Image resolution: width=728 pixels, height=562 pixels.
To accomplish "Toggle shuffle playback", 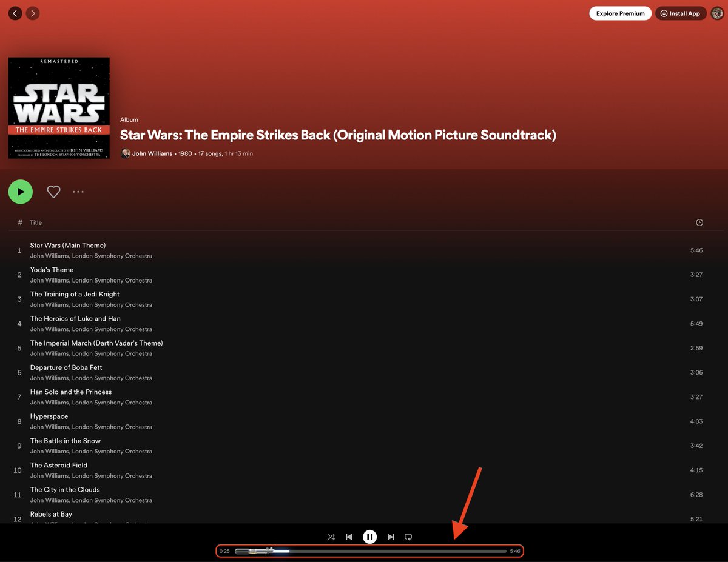I will tap(331, 537).
